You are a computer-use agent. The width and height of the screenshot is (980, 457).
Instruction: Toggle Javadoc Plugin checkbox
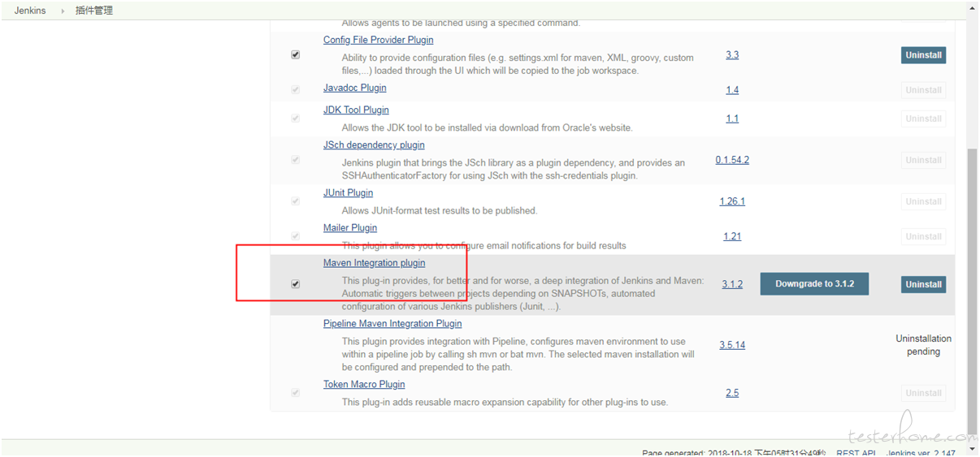[295, 90]
